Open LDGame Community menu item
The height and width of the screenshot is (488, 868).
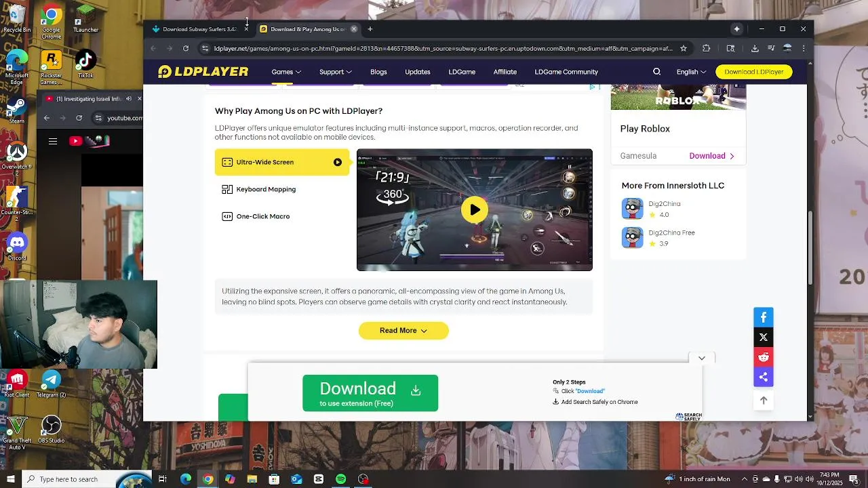[x=566, y=72]
